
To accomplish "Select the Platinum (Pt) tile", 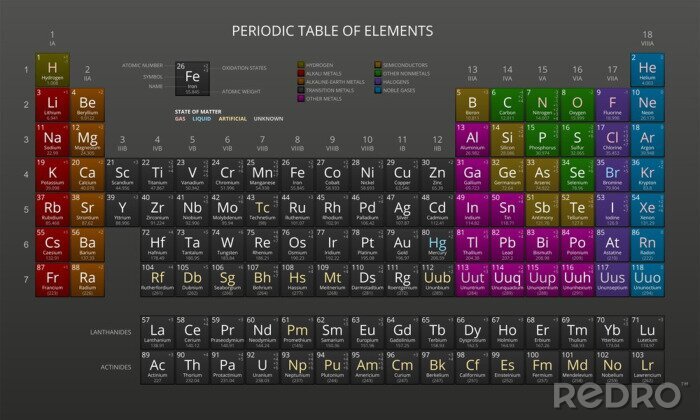I will [367, 245].
